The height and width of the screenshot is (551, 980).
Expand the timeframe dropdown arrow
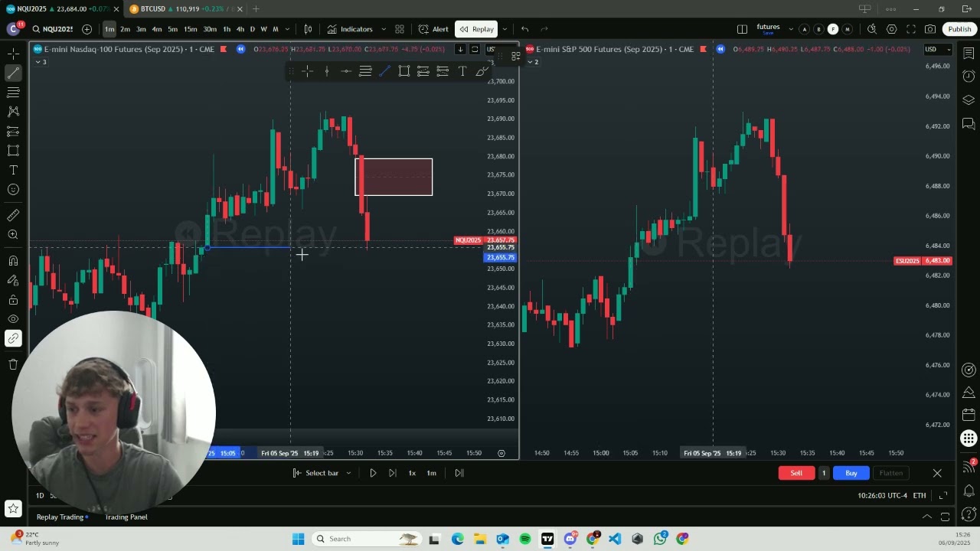click(288, 29)
